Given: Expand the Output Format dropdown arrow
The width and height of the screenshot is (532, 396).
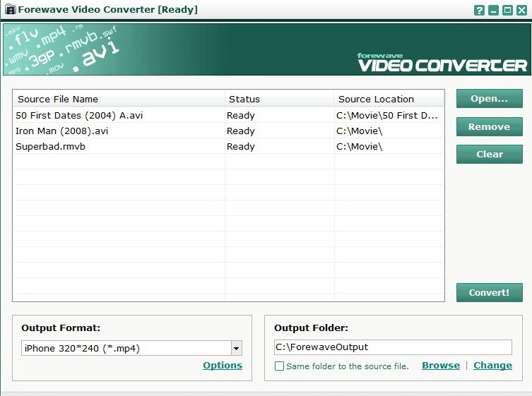Looking at the screenshot, I should click(x=237, y=348).
